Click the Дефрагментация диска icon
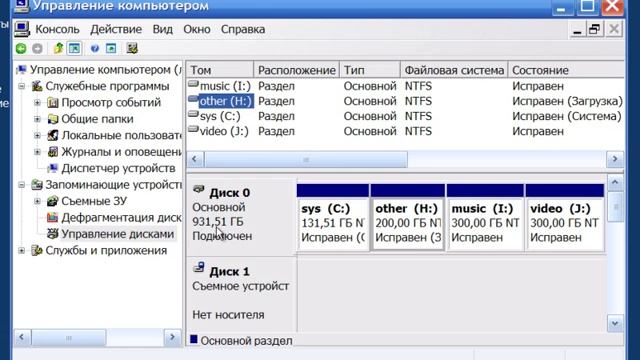This screenshot has height=360, width=640. (53, 217)
